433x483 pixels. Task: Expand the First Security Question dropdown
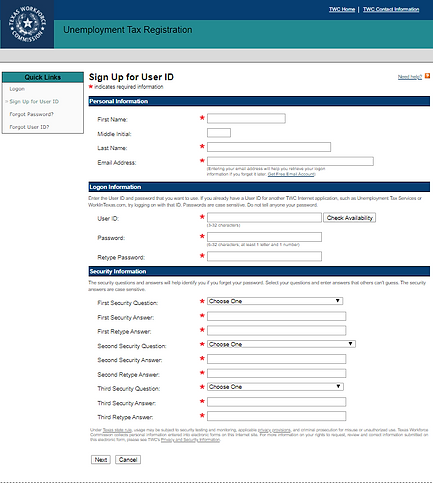click(275, 301)
